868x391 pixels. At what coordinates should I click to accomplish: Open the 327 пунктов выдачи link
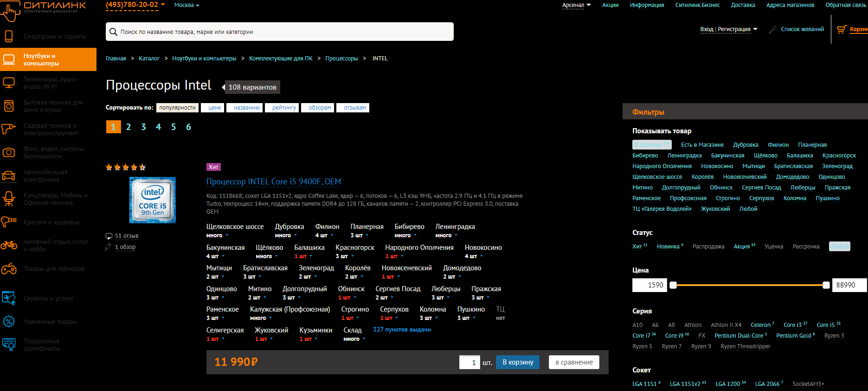[402, 330]
